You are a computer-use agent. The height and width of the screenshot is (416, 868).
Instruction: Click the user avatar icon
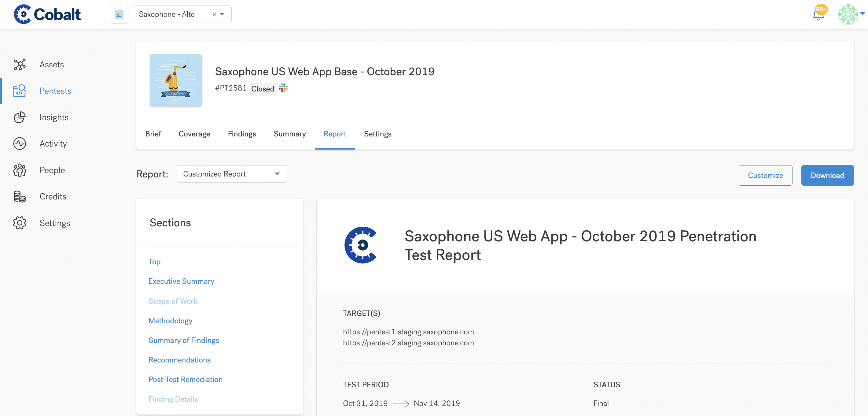click(848, 14)
